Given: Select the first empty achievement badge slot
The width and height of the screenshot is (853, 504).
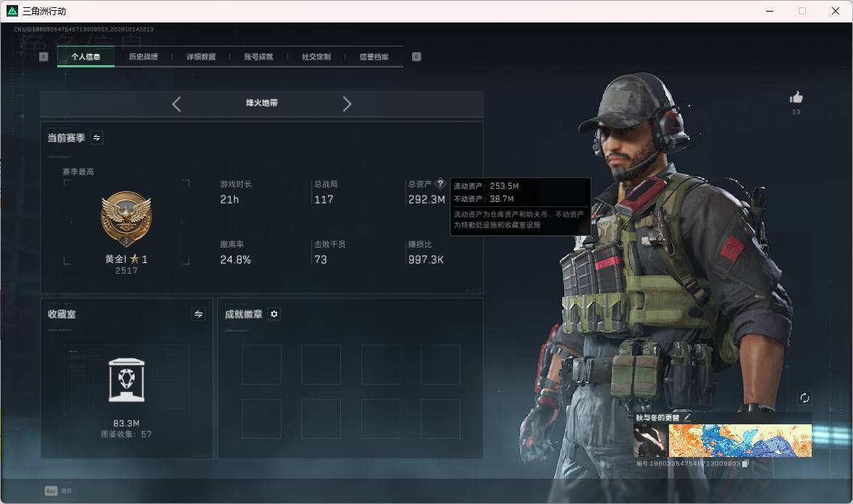Looking at the screenshot, I should click(261, 365).
